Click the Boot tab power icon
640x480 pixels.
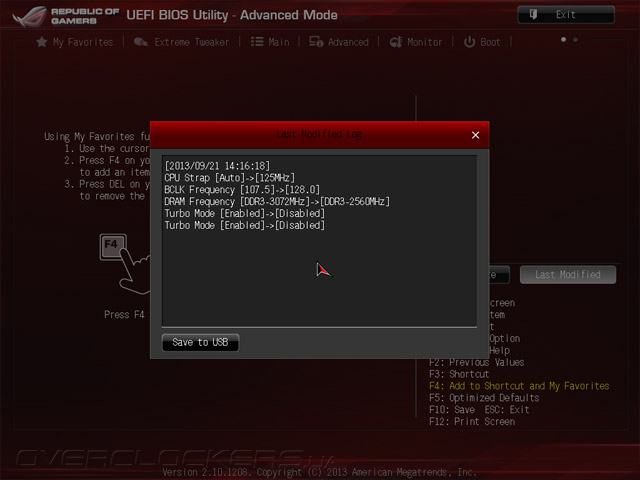[469, 42]
